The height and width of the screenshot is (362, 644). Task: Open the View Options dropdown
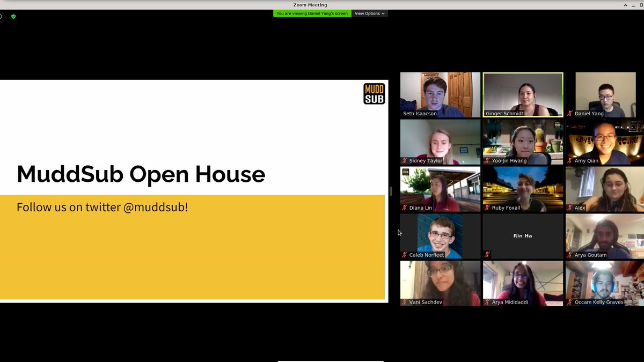370,13
